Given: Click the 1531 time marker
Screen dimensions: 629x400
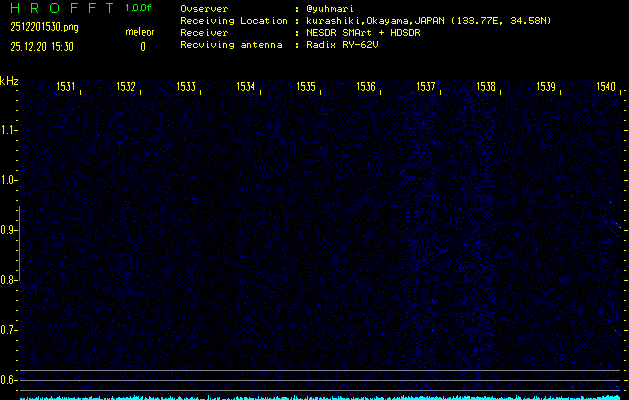Looking at the screenshot, I should tap(66, 87).
